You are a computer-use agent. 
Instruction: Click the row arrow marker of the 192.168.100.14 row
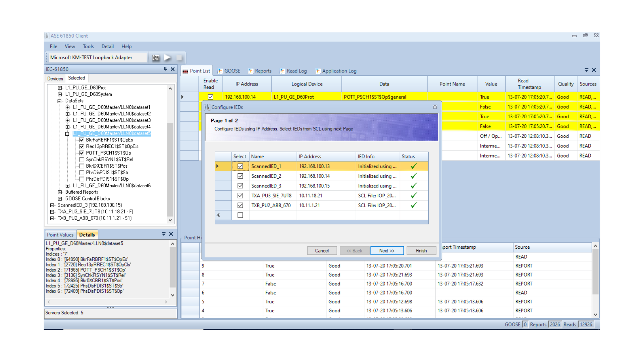coord(182,97)
